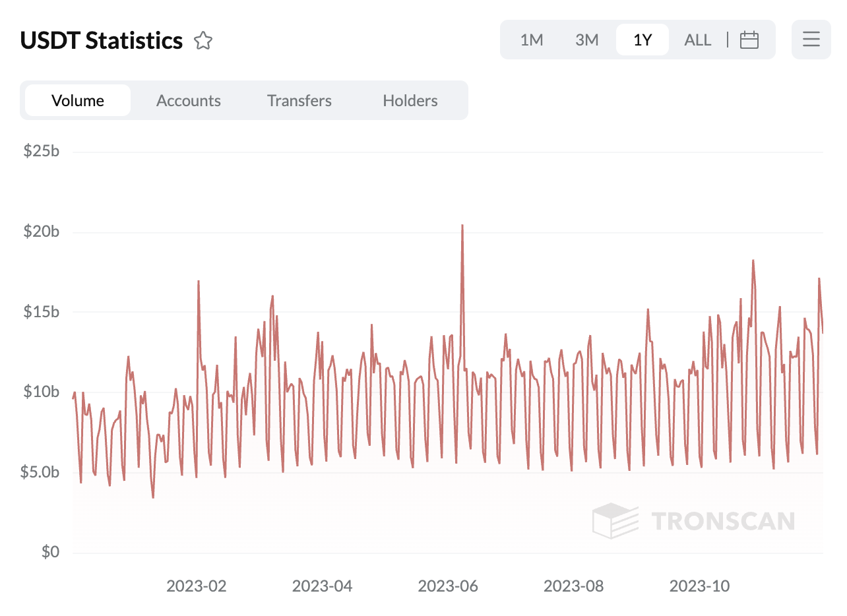The width and height of the screenshot is (847, 616).
Task: Choose the 1Y time range
Action: (642, 40)
